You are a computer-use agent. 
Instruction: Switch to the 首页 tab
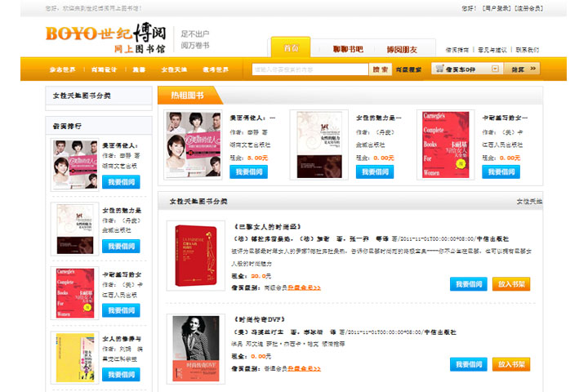tap(291, 49)
